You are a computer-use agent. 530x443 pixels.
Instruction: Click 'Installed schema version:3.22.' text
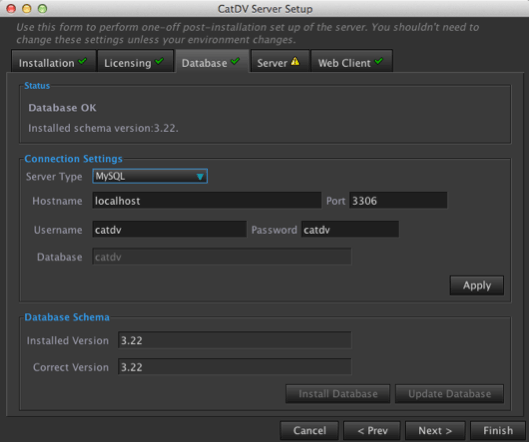pyautogui.click(x=103, y=128)
